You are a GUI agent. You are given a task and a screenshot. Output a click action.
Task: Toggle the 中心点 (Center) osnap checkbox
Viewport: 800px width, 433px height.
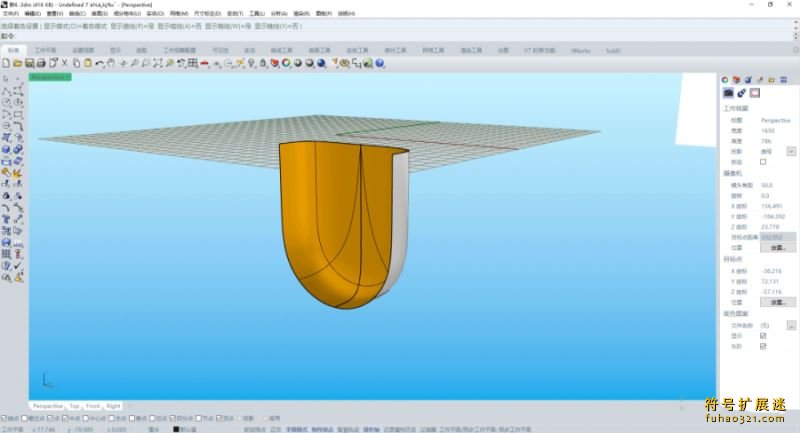pyautogui.click(x=85, y=419)
